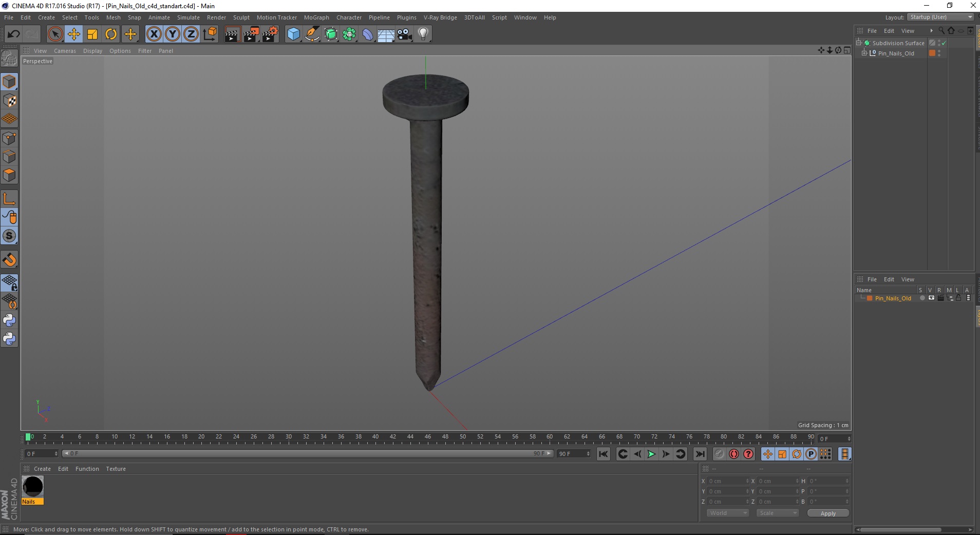The height and width of the screenshot is (535, 980).
Task: Expand the Pin_Nails_Old object tree
Action: coord(864,53)
